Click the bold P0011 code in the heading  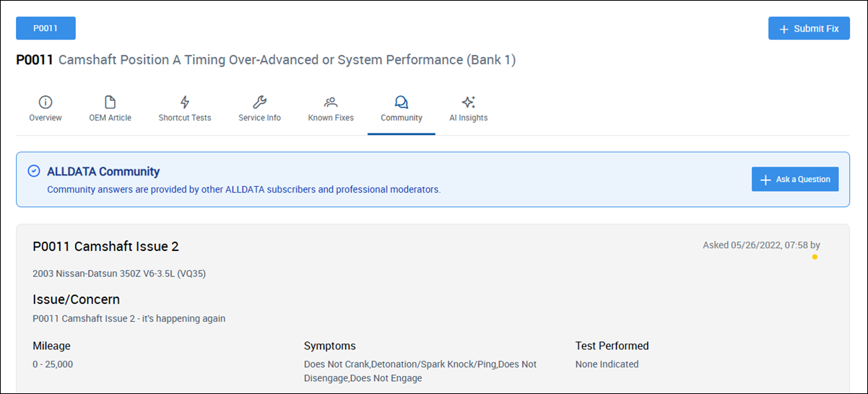35,60
